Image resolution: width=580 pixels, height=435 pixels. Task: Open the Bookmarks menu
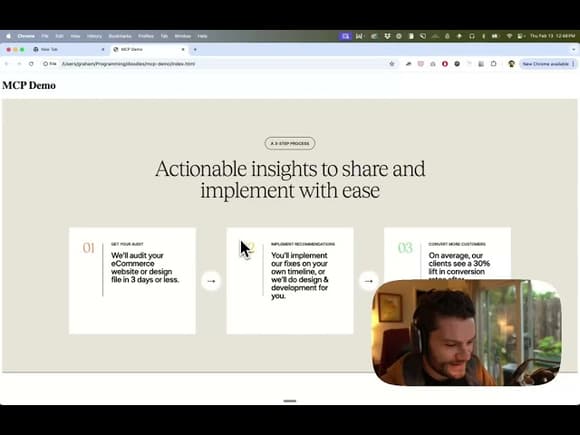pyautogui.click(x=120, y=36)
